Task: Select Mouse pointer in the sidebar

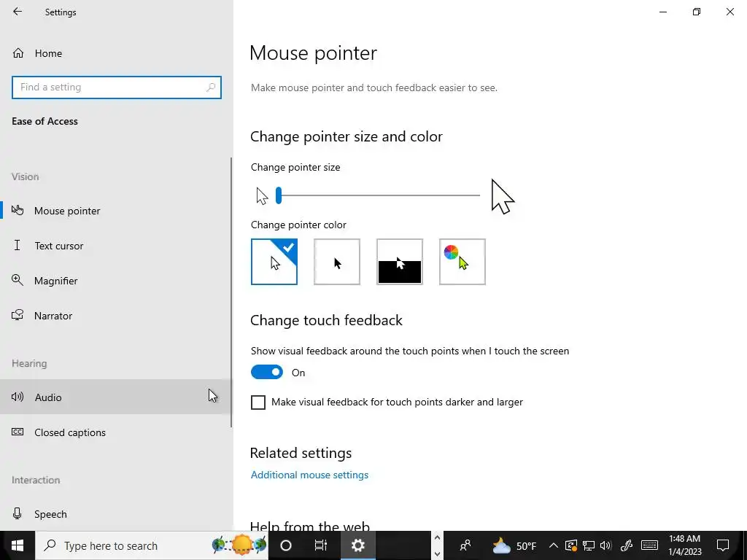Action: point(117,211)
